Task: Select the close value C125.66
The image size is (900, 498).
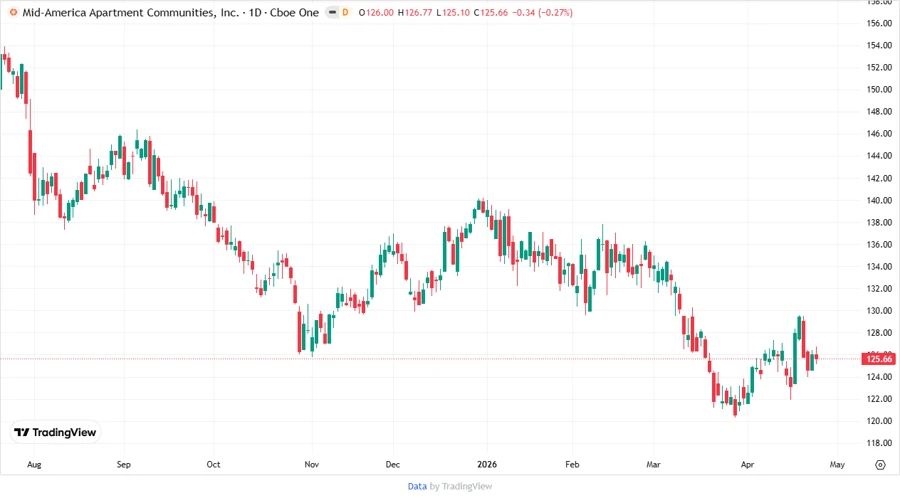Action: click(x=491, y=13)
